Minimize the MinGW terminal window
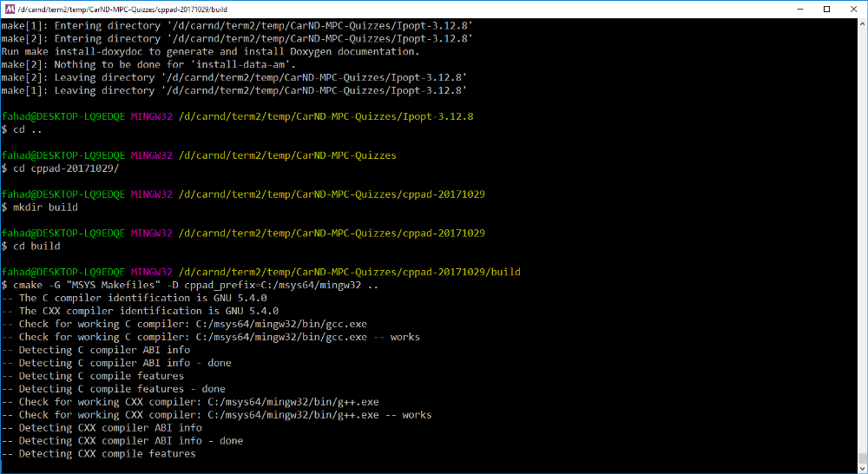This screenshot has width=868, height=474. tap(800, 10)
